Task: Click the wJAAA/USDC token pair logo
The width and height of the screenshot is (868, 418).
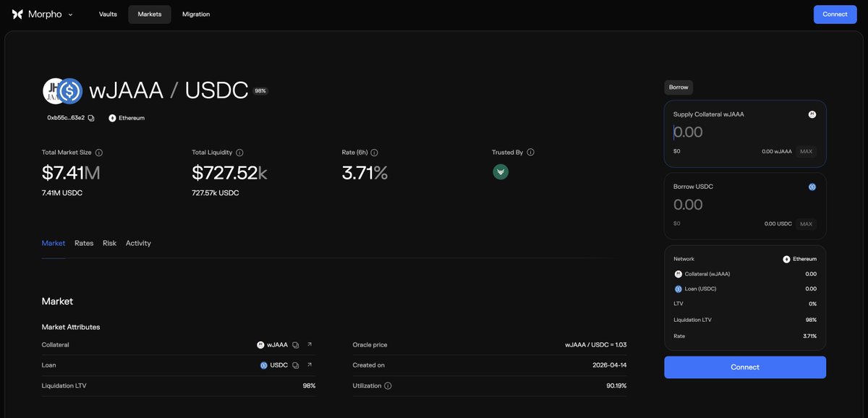Action: [x=62, y=91]
